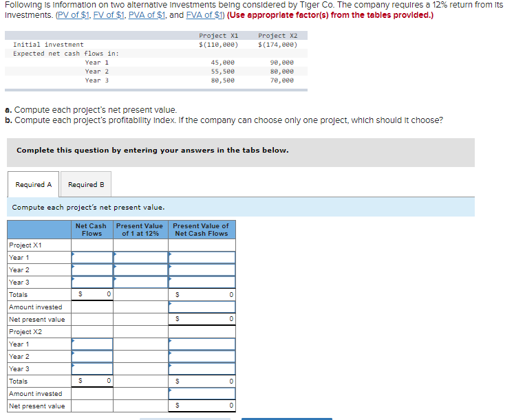Select Project X1 Year 3 Net Cash Flows cell
Screen dimensions: 525x420
tap(92, 283)
